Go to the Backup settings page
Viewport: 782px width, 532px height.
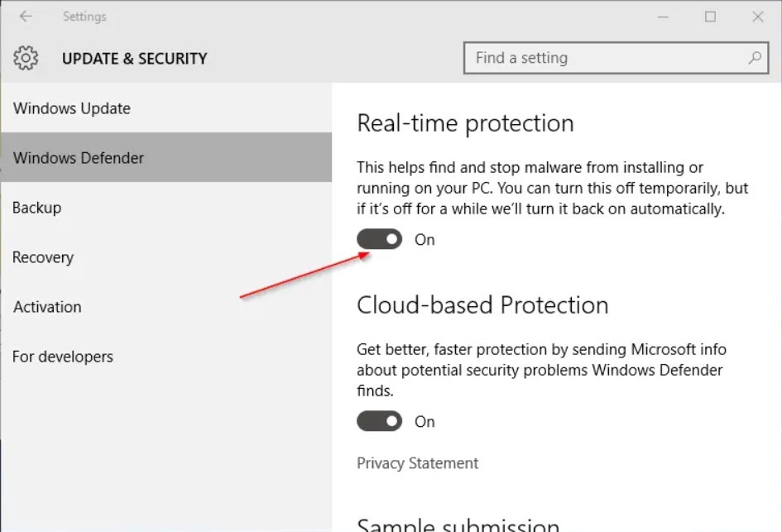[x=37, y=208]
